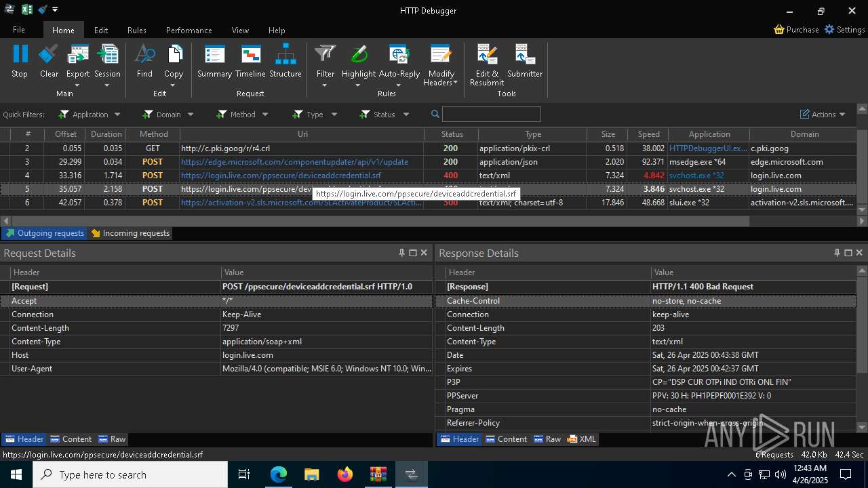Close the Response Details panel
The image size is (868, 488).
[x=859, y=253]
